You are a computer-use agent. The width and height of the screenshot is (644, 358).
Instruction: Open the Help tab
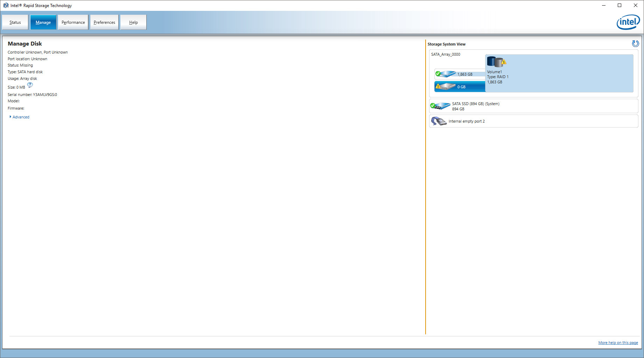[x=133, y=22]
